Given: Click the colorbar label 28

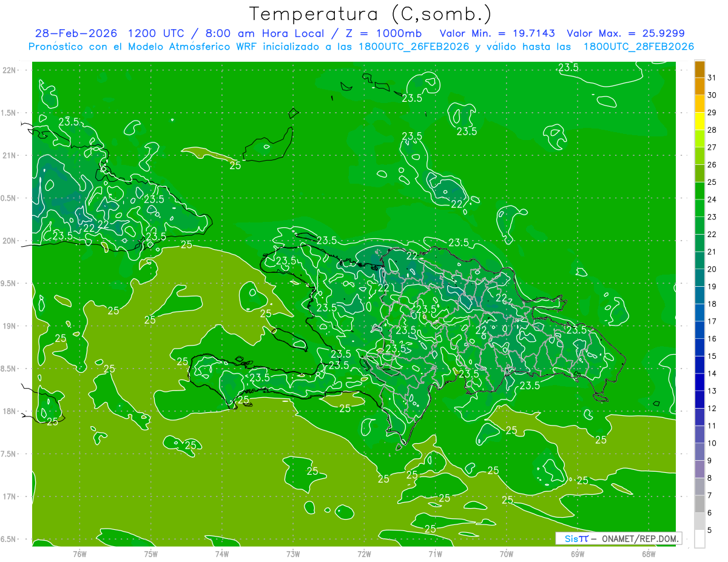Looking at the screenshot, I should coord(712,130).
